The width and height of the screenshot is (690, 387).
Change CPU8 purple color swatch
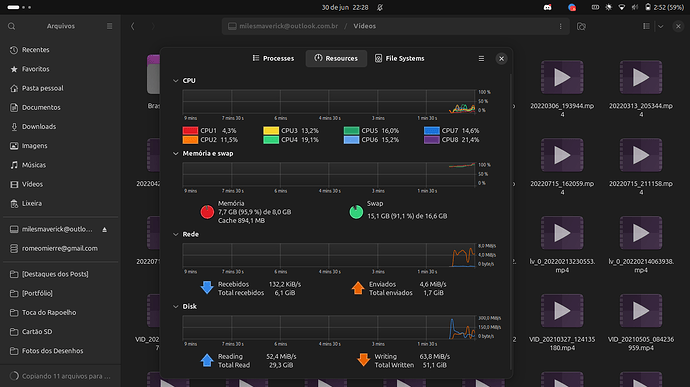(x=432, y=140)
